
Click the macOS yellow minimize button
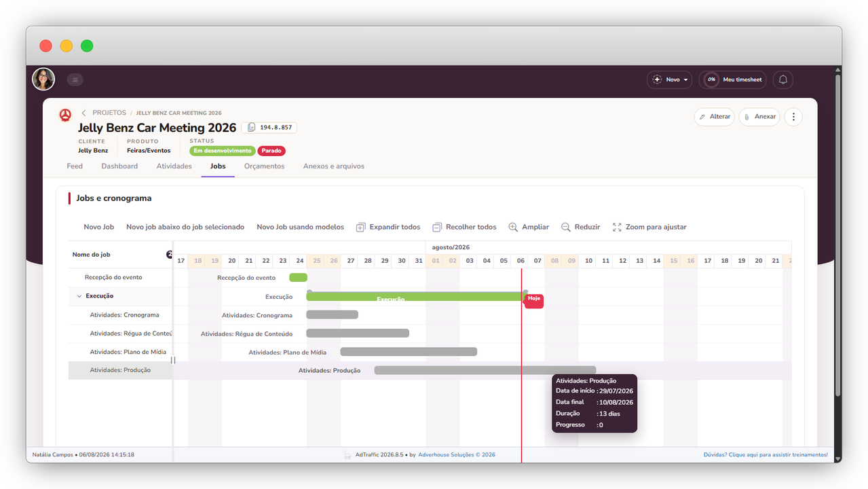pyautogui.click(x=67, y=46)
